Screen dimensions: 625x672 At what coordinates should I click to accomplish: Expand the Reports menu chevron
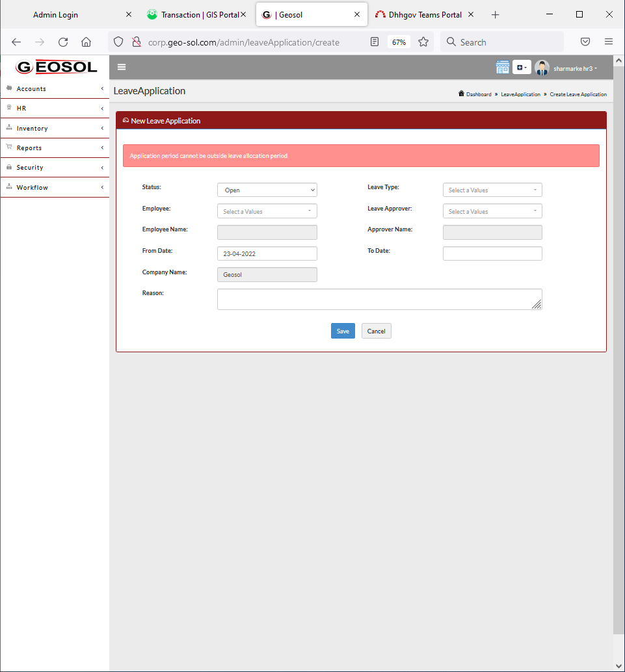pyautogui.click(x=102, y=148)
